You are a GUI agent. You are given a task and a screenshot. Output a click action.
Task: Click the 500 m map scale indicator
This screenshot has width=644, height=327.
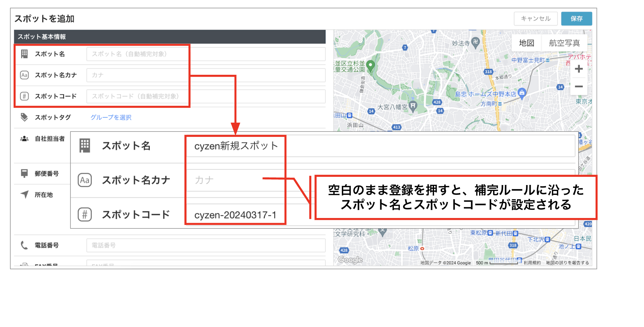coord(497,263)
